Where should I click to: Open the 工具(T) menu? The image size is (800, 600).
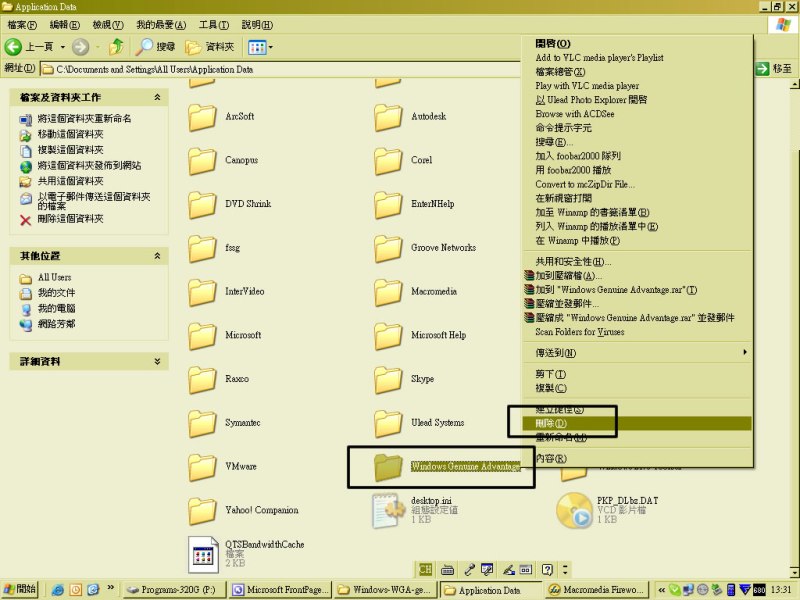pyautogui.click(x=214, y=25)
